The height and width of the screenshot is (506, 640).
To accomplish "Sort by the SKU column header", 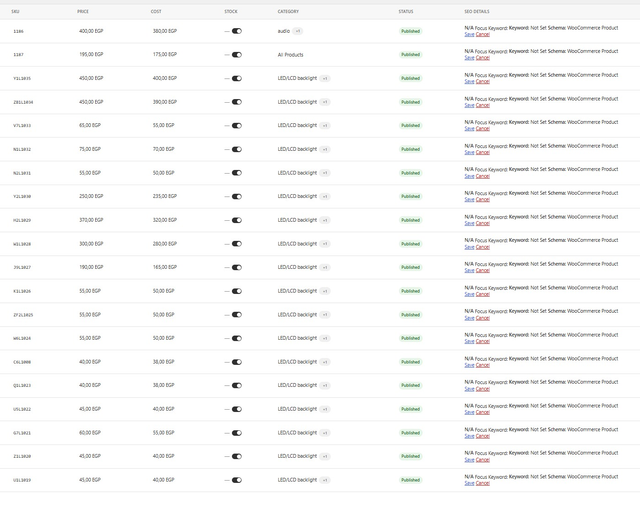I will pos(16,11).
